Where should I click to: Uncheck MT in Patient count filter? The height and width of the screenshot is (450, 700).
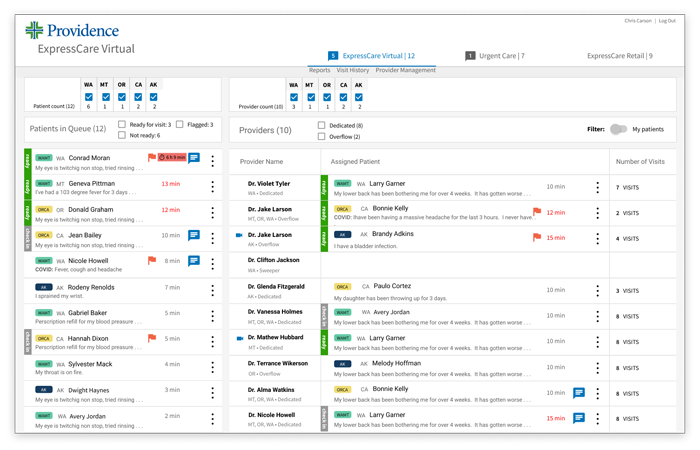pos(106,97)
